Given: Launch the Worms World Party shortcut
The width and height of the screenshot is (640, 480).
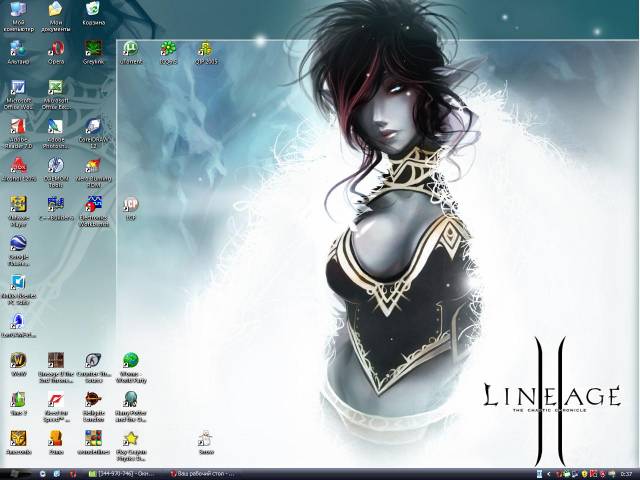Looking at the screenshot, I should click(x=131, y=360).
